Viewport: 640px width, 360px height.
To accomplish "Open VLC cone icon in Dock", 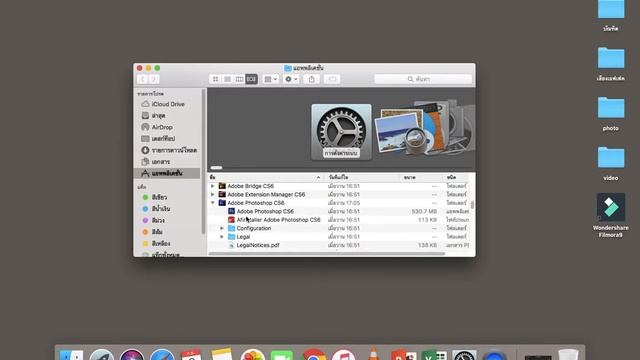I will [x=373, y=354].
